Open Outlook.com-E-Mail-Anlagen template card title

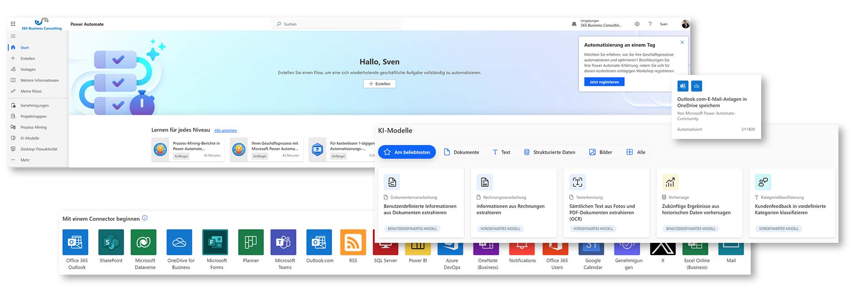712,102
